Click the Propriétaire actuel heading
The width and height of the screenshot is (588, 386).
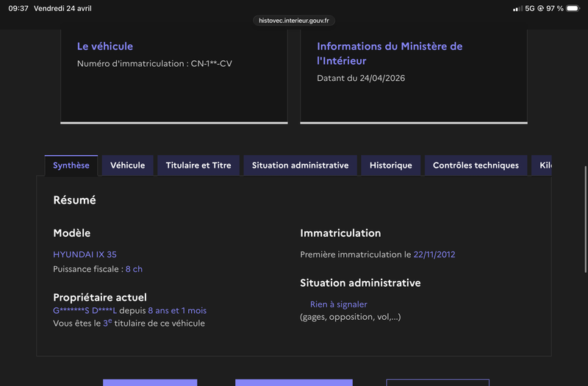click(x=100, y=298)
